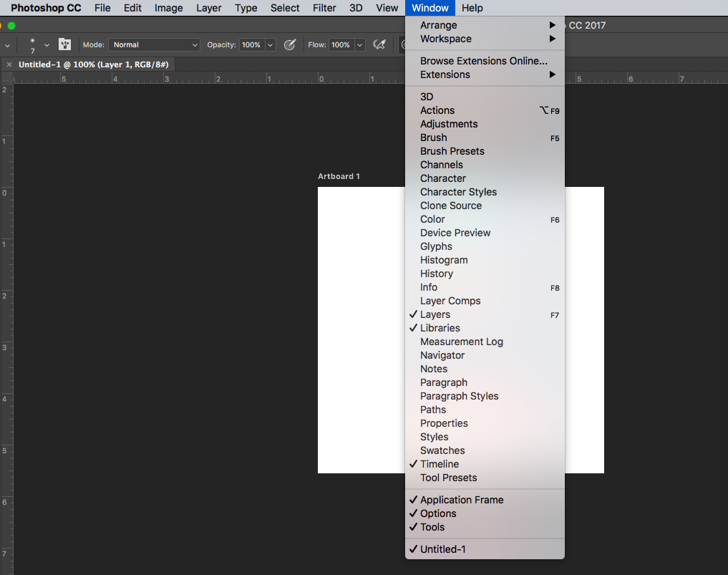Viewport: 728px width, 575px height.
Task: Show the Clone Source panel
Action: (485, 206)
